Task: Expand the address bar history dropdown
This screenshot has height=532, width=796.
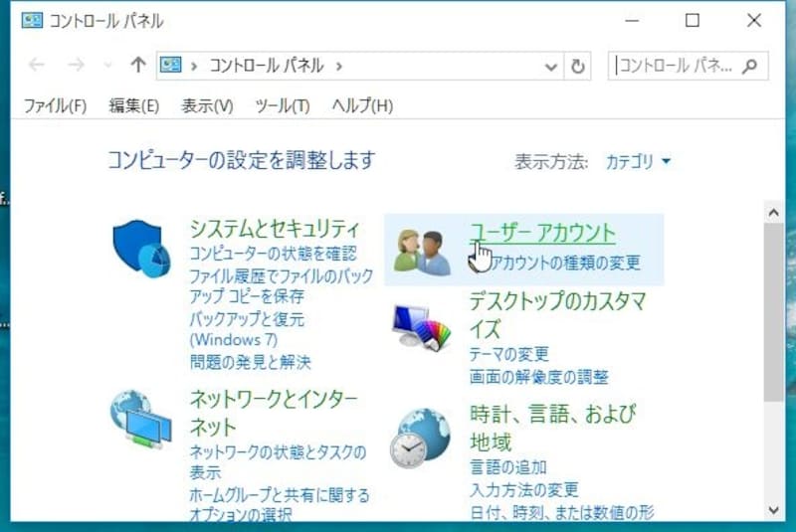Action: click(x=551, y=67)
